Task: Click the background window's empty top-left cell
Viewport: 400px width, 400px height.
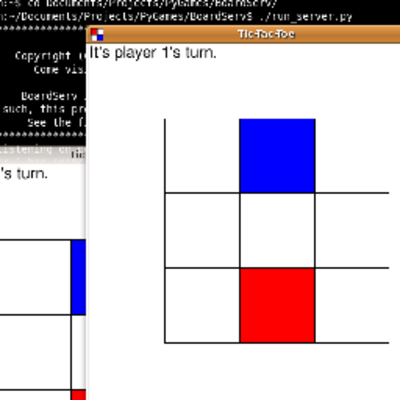Action: pyautogui.click(x=35, y=277)
